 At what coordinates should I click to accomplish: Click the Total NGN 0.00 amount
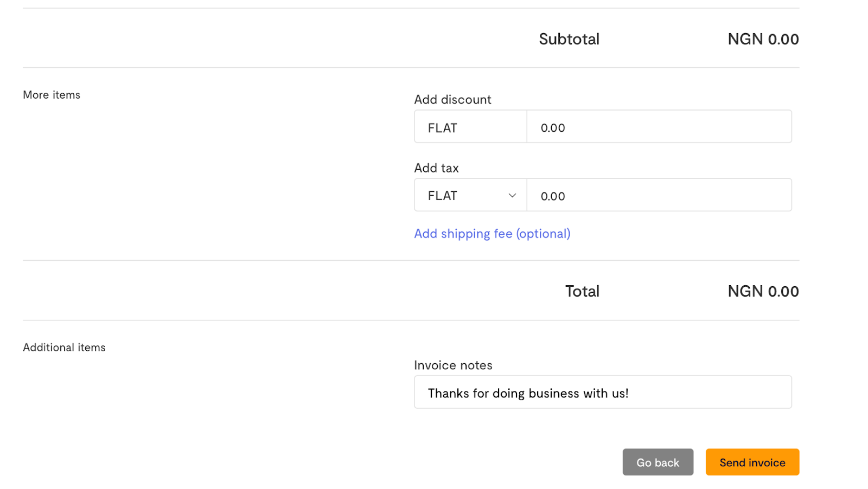point(763,291)
